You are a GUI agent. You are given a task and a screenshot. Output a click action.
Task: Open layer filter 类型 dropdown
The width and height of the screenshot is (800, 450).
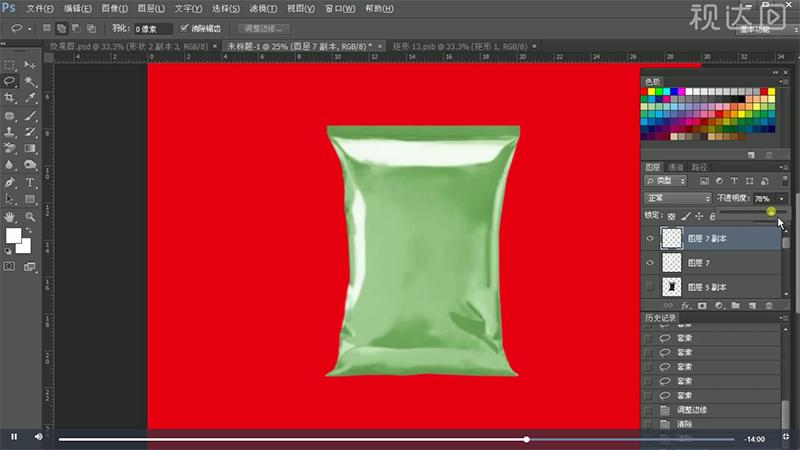coord(665,181)
